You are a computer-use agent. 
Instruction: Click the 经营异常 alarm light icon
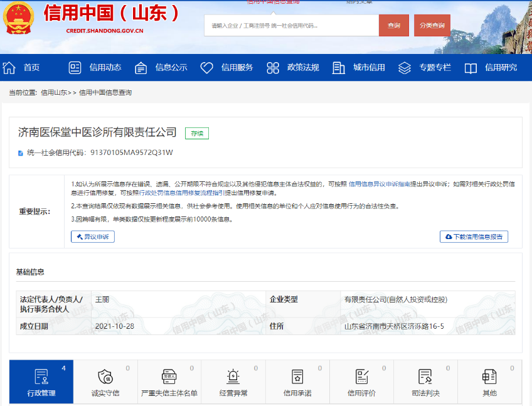coord(233,377)
